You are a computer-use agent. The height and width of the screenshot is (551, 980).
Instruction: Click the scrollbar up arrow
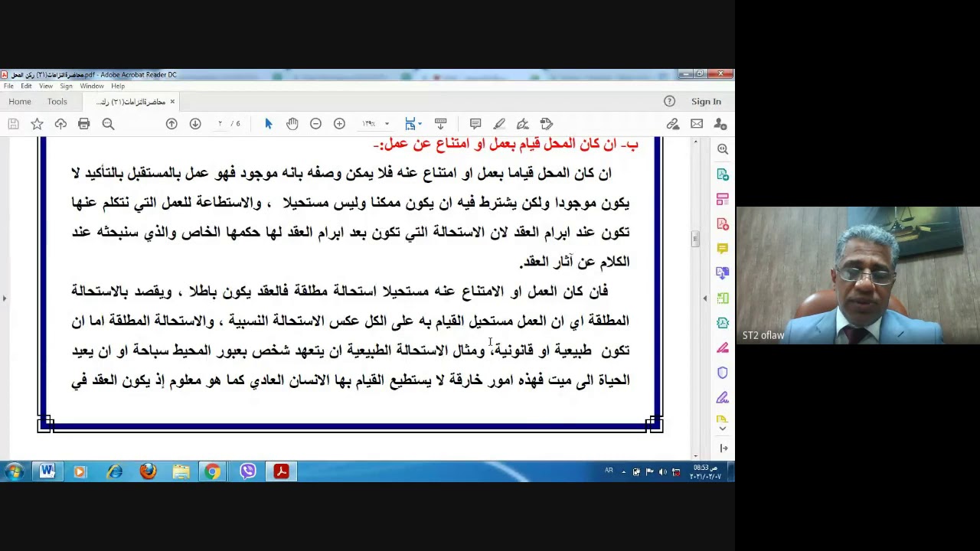(695, 142)
